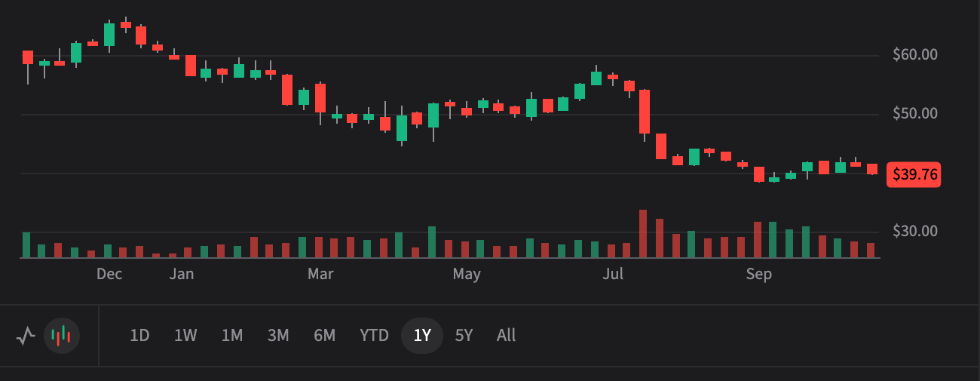This screenshot has height=381, width=980.
Task: Show year-to-date with YTD
Action: click(x=374, y=336)
